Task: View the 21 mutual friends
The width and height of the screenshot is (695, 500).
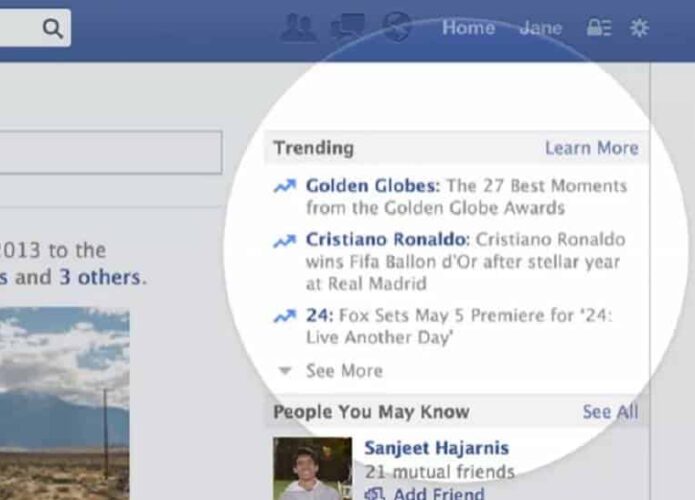Action: [x=440, y=472]
